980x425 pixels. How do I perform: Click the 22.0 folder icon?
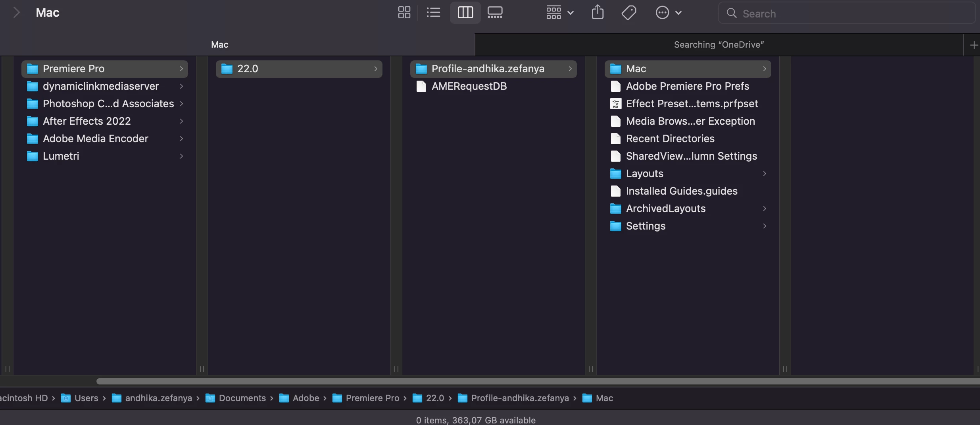[227, 69]
